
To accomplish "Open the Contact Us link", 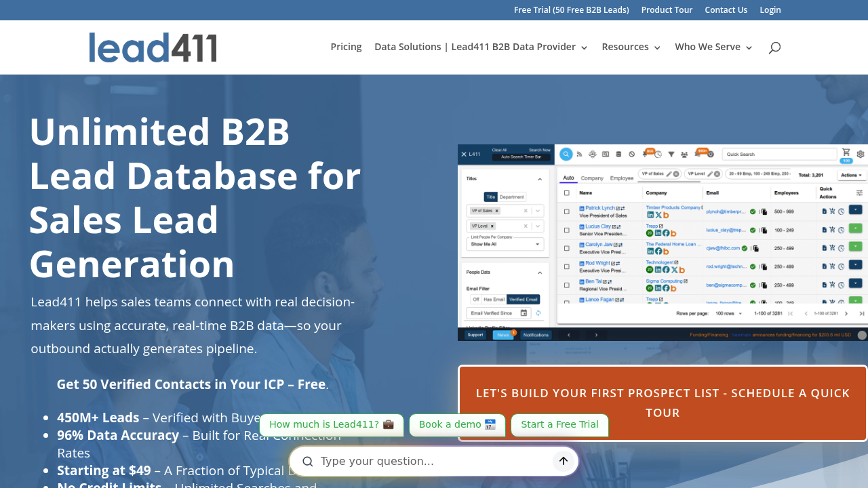I will click(x=726, y=9).
